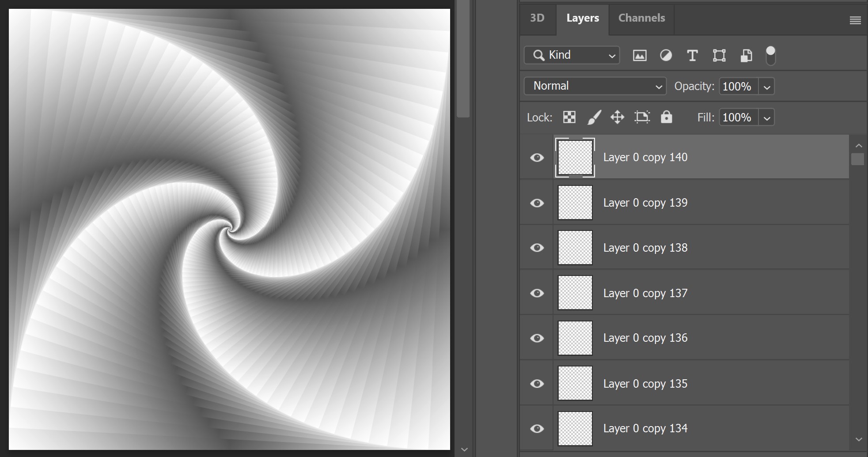
Task: Filter layers by adjustment layers icon
Action: tap(666, 55)
